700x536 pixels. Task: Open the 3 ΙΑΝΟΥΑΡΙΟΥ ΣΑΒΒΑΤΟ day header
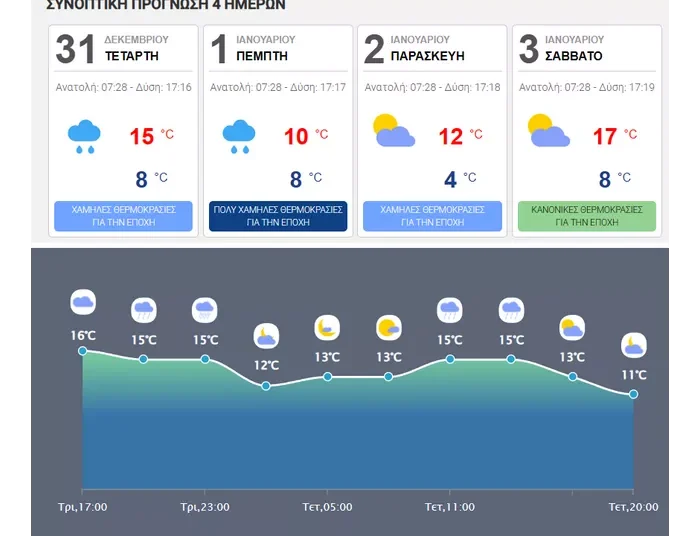(587, 49)
